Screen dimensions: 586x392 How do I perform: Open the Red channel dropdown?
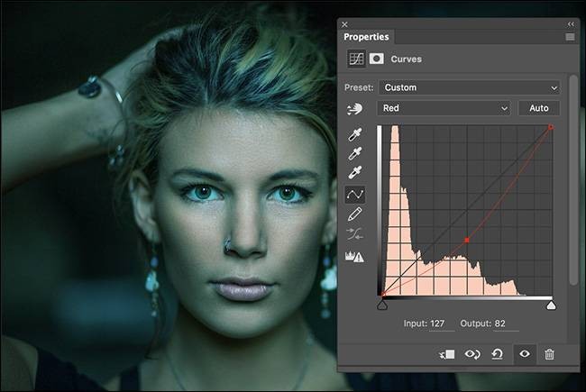[x=444, y=108]
